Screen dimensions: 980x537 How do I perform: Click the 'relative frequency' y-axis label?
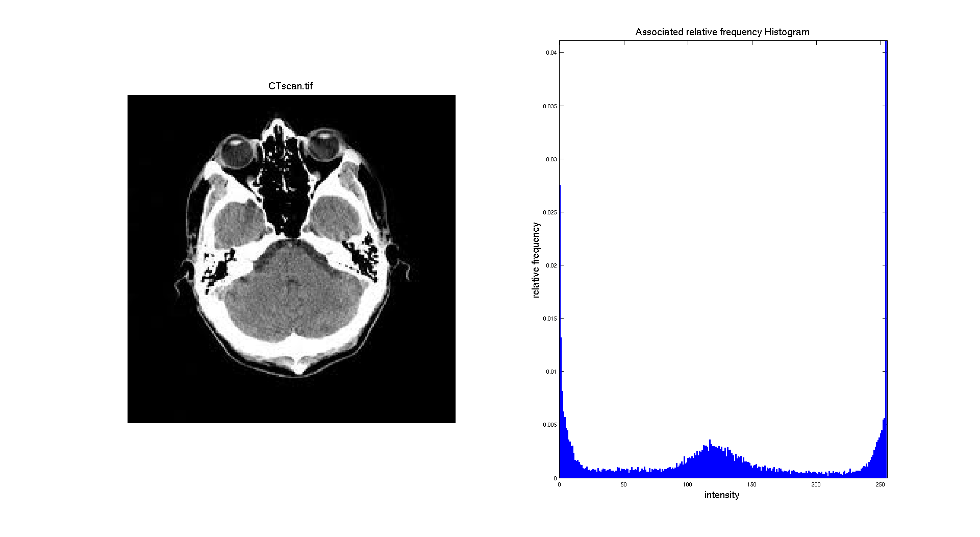(x=536, y=260)
